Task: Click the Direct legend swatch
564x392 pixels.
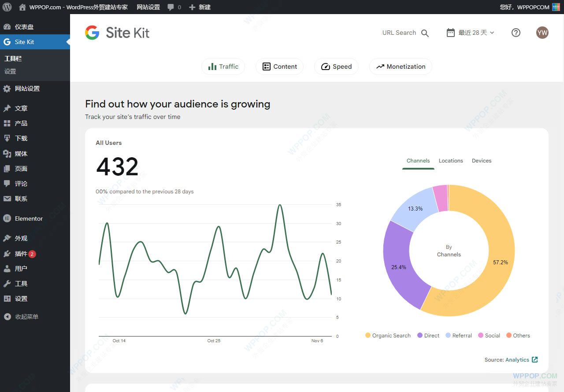Action: 420,336
